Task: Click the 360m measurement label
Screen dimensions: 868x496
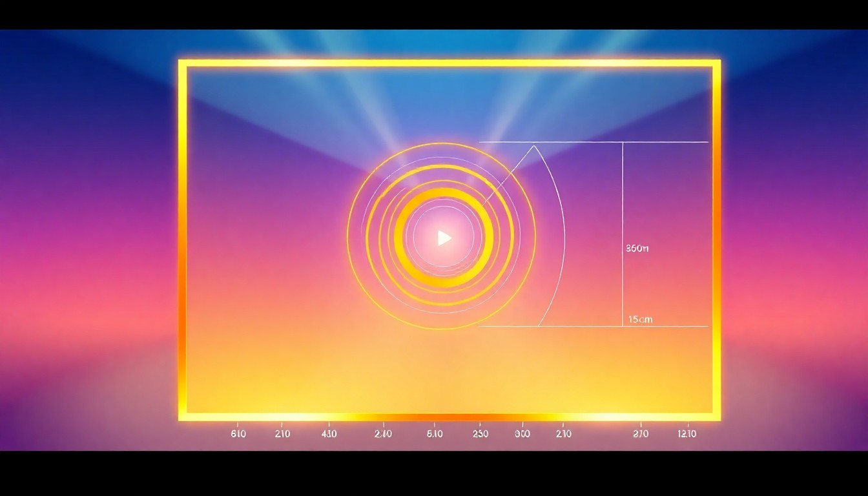Action: (x=637, y=249)
